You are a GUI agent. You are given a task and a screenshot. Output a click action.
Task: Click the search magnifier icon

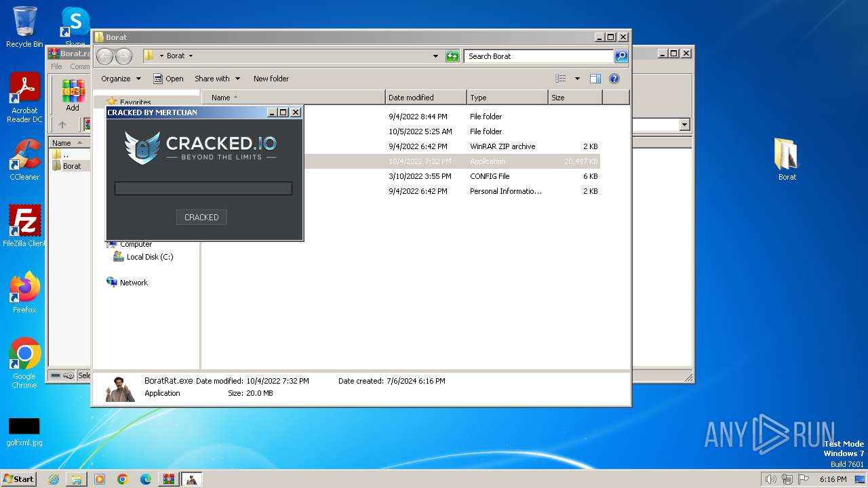tap(621, 56)
